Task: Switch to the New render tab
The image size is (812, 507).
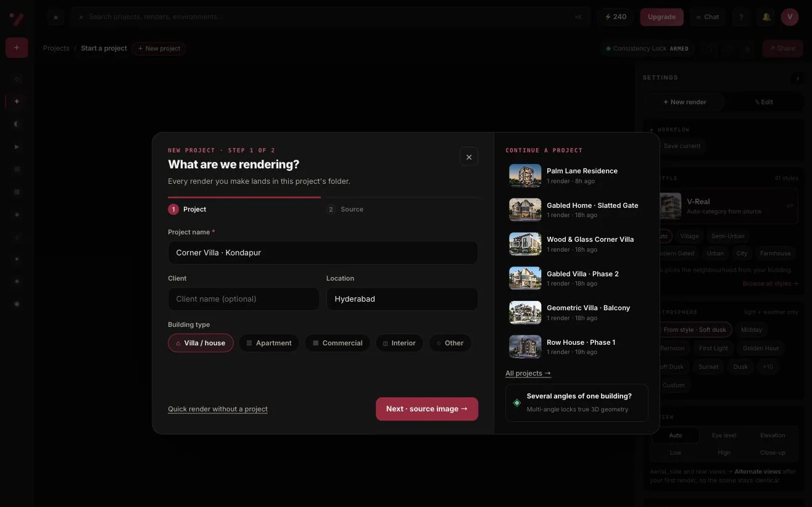Action: tap(684, 102)
